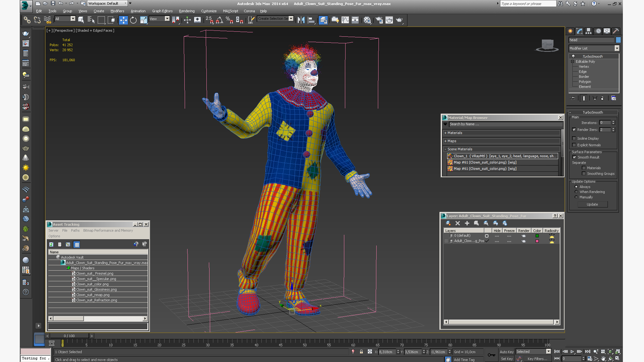Select When Rendering update option
Image resolution: width=644 pixels, height=362 pixels.
[576, 192]
